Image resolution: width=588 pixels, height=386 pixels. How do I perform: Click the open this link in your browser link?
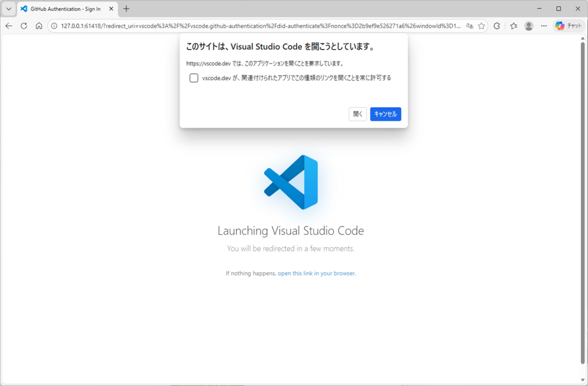click(x=316, y=273)
